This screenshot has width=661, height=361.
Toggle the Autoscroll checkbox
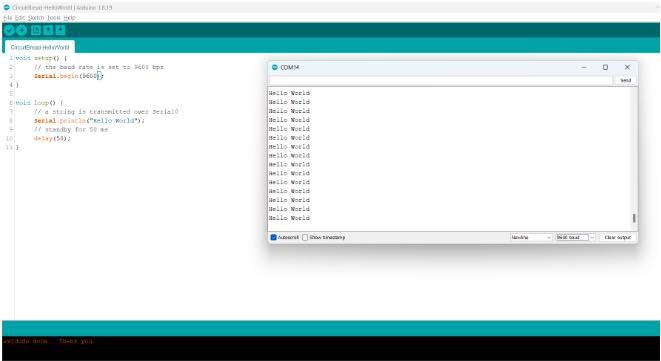tap(273, 237)
